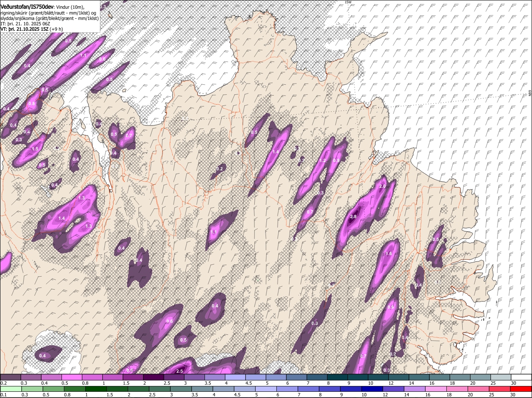Screen dimensions: 532x398
Task: Select the VT valid time line 15Z
Action: point(32,29)
